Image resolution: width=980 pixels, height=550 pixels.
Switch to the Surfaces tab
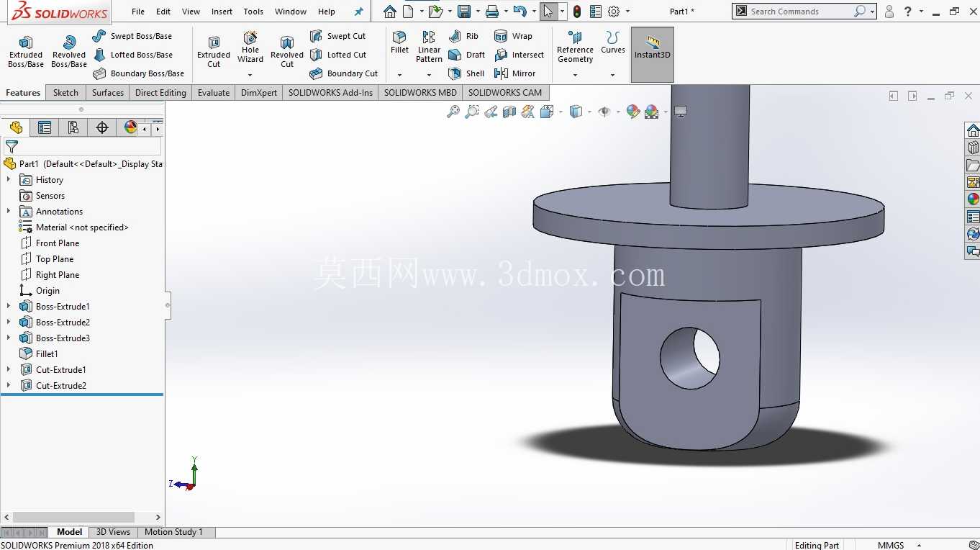[108, 92]
